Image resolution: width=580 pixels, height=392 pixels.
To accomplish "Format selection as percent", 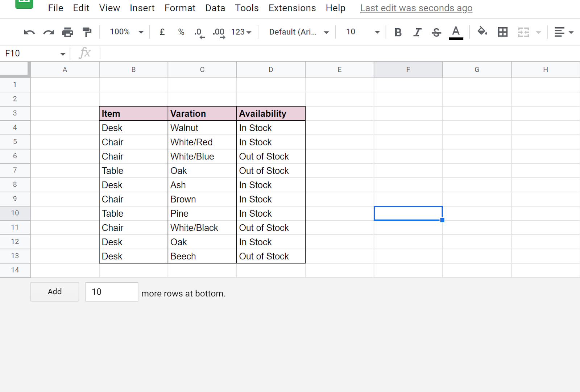I will 181,32.
